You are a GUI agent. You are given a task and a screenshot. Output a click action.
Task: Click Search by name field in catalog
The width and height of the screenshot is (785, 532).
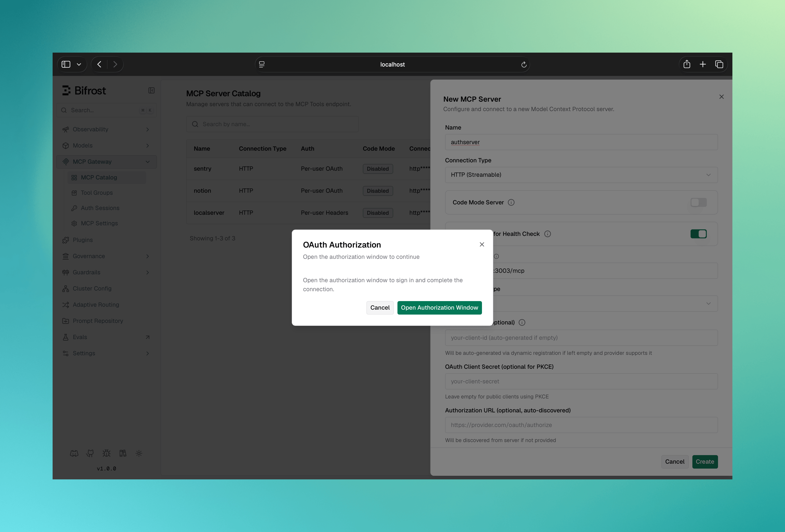[x=272, y=124]
